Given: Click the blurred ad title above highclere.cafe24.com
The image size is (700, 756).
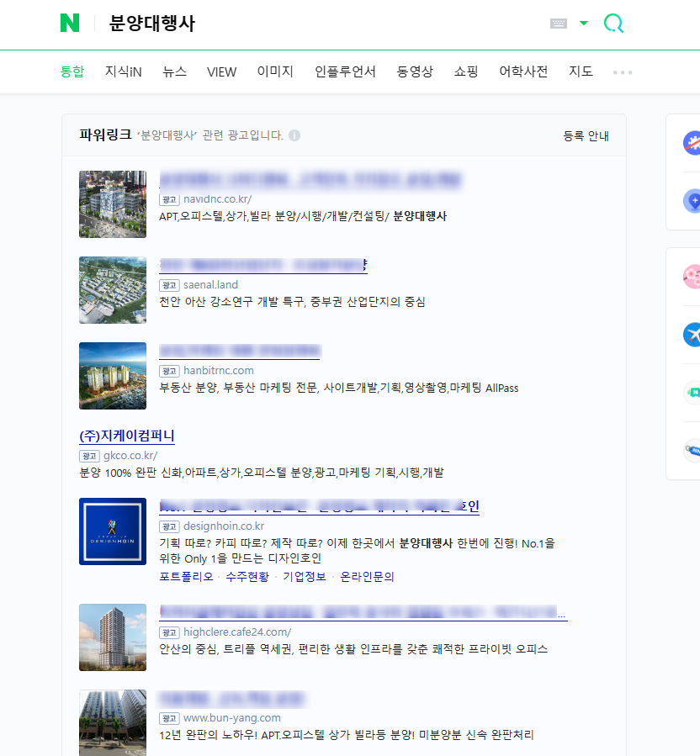Looking at the screenshot, I should [x=363, y=613].
